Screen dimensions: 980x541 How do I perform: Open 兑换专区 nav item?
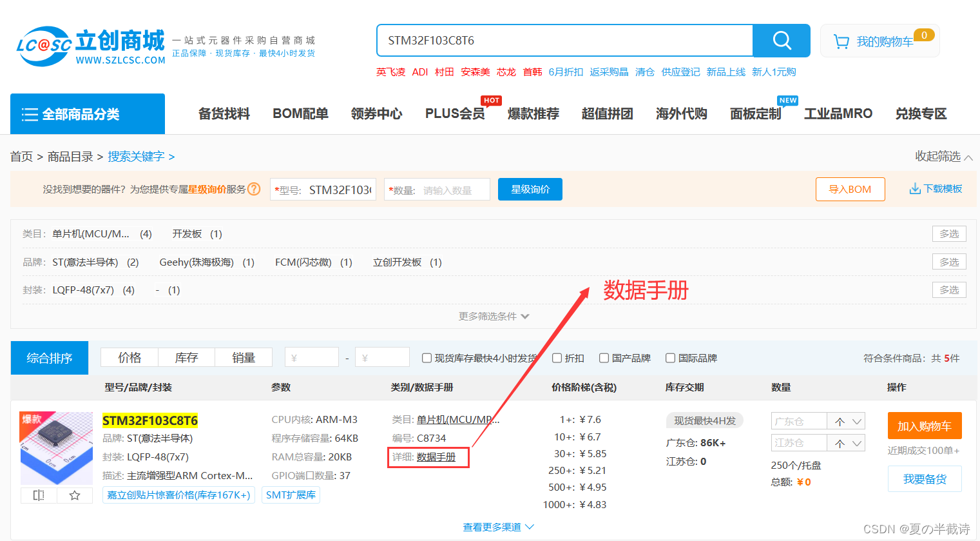coord(921,113)
